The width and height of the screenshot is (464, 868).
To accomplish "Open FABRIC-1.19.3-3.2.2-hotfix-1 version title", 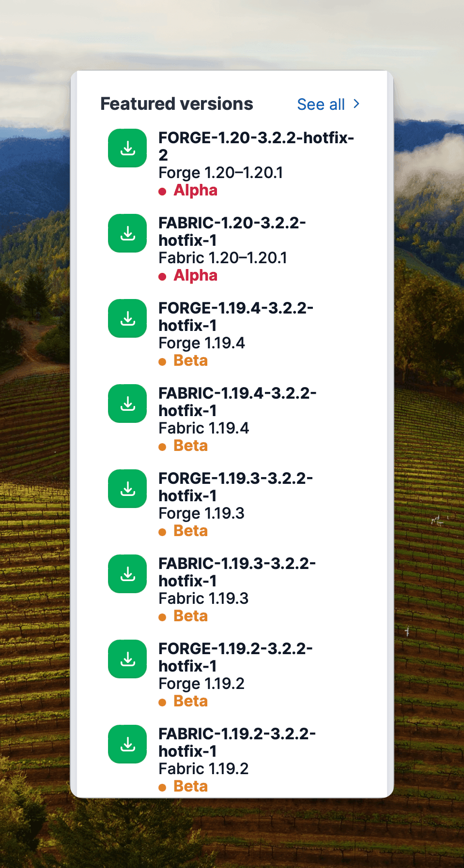I will [237, 572].
